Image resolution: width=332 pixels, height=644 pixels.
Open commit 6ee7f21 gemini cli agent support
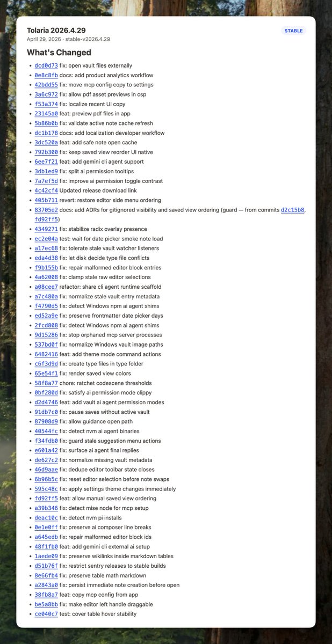pyautogui.click(x=46, y=162)
